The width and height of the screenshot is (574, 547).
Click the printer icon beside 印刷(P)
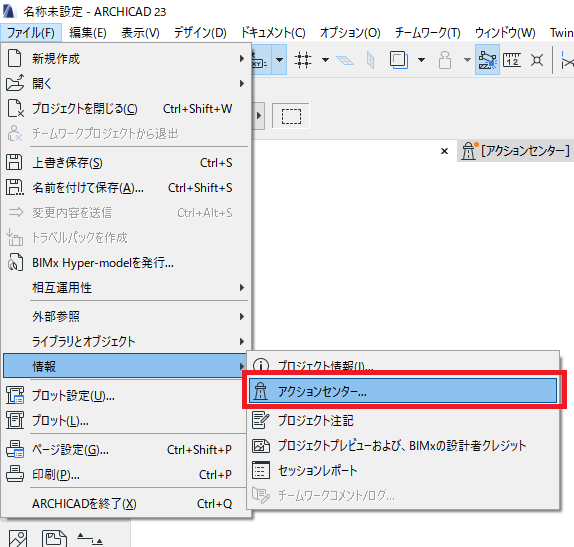15,474
